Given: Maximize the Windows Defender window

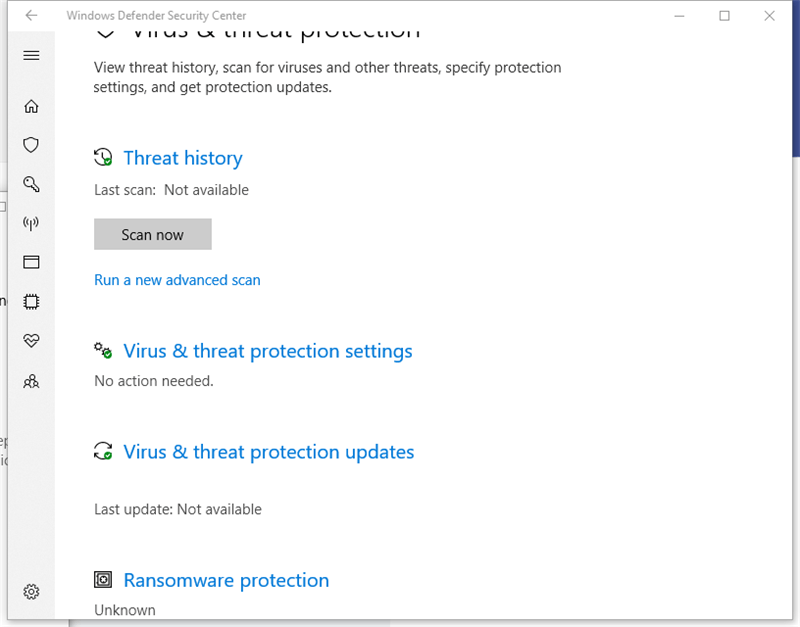Looking at the screenshot, I should 724,16.
